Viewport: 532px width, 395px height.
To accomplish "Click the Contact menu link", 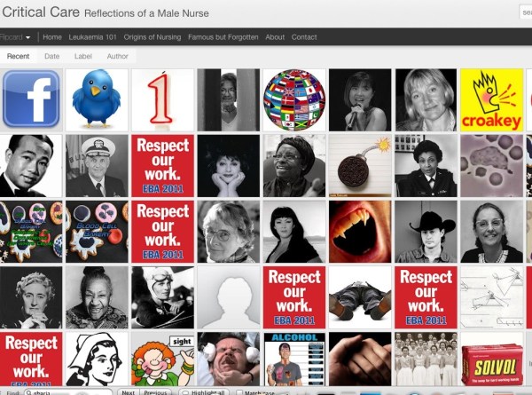I will click(304, 37).
